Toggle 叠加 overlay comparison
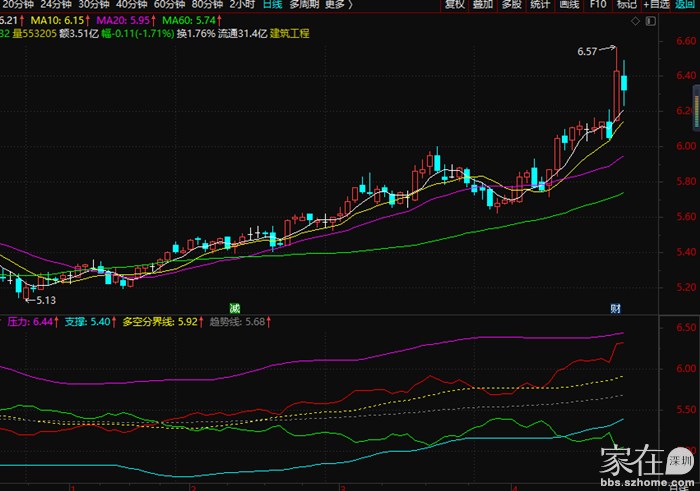Screen dimensions: 700x491 point(483,5)
